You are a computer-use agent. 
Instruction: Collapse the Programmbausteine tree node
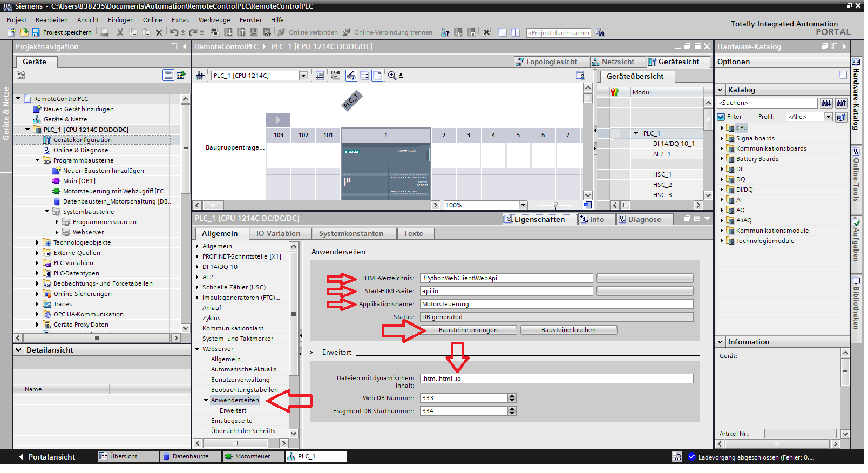point(37,160)
